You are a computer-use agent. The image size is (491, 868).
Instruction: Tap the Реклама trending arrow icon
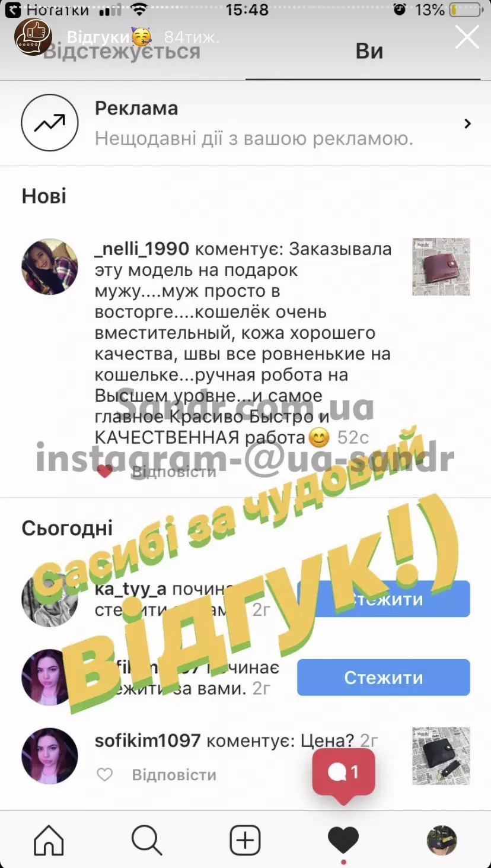coord(50,123)
